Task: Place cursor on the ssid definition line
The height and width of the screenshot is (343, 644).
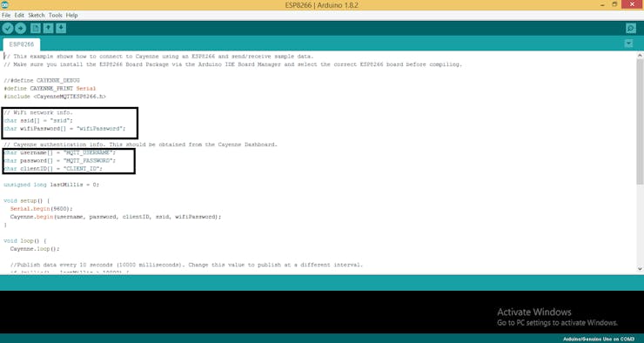Action: coord(38,120)
